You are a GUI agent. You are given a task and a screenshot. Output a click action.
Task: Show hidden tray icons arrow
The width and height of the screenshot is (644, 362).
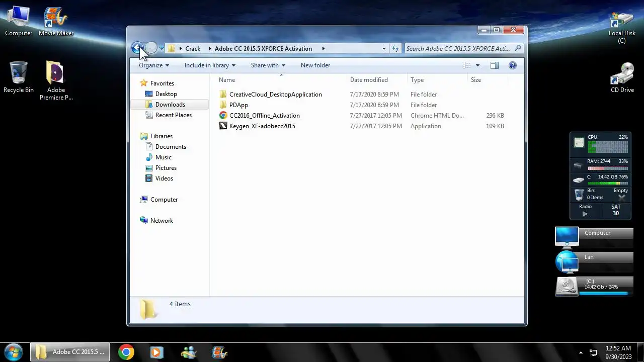coord(581,352)
